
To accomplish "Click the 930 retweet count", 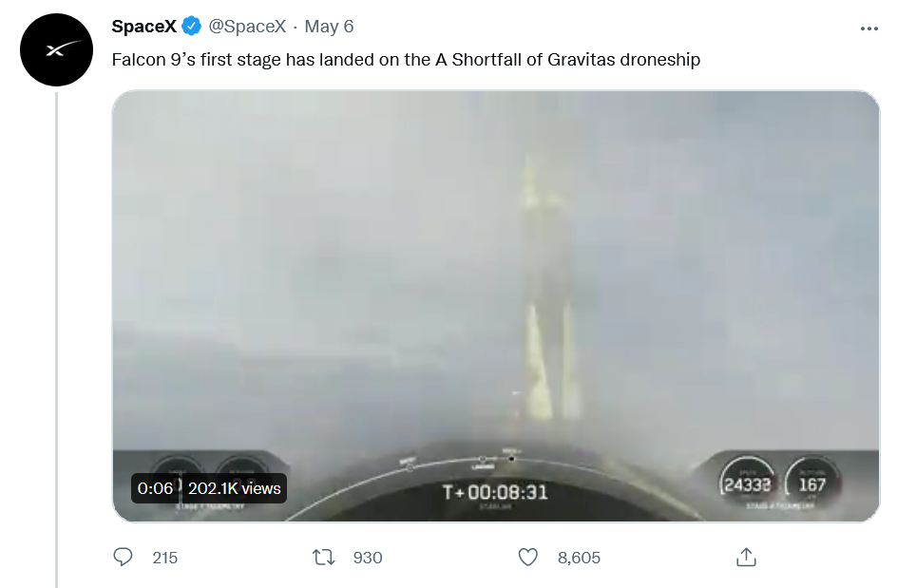I will click(x=368, y=558).
